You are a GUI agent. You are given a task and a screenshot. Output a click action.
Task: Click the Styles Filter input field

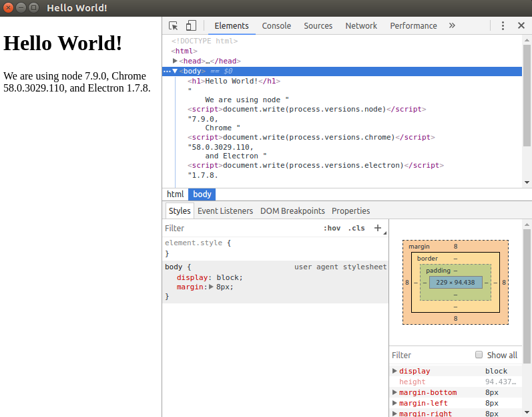(x=241, y=228)
